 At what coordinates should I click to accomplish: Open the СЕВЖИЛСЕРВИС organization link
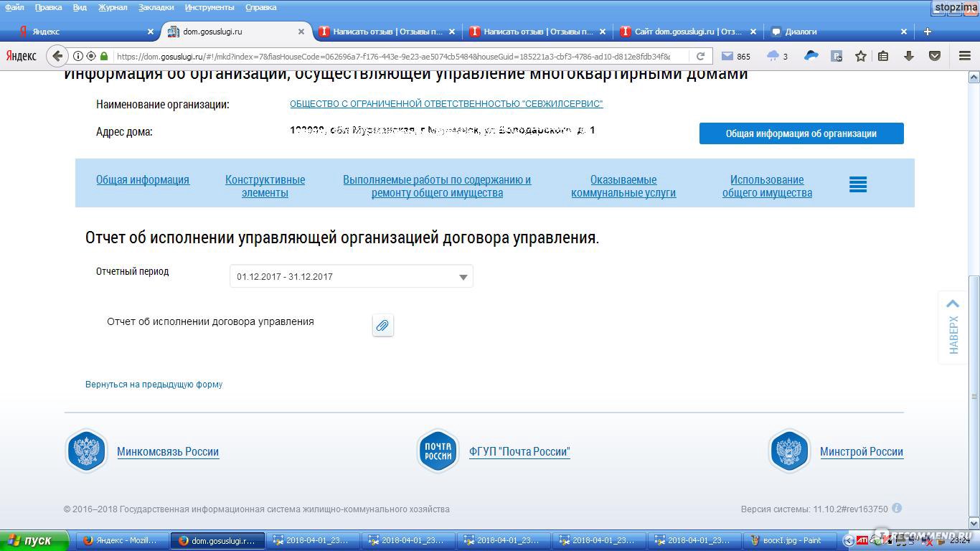tap(446, 104)
